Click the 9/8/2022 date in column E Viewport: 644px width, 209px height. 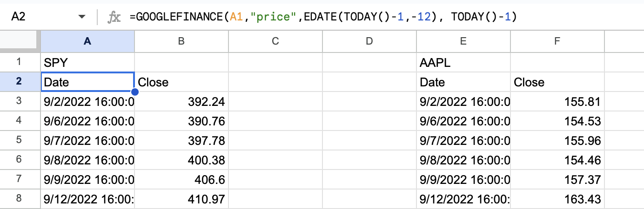[x=463, y=160]
